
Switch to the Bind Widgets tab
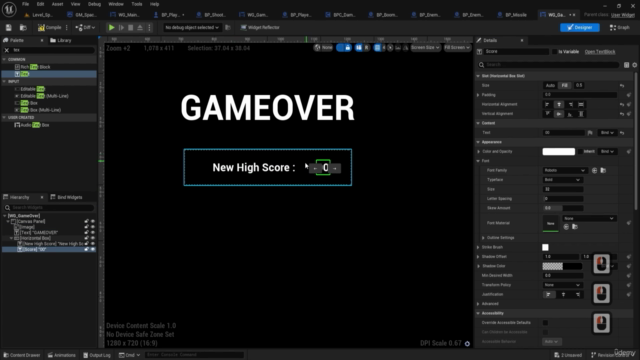tap(66, 197)
